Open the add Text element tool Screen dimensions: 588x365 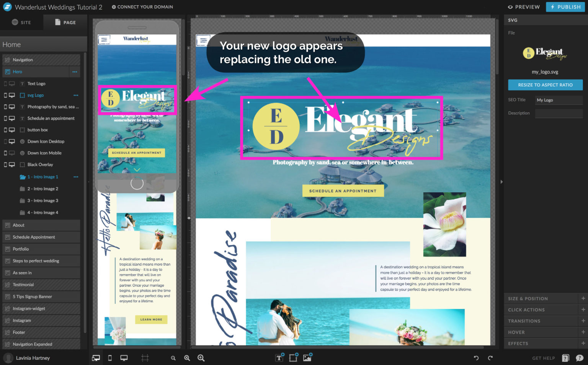pyautogui.click(x=279, y=358)
